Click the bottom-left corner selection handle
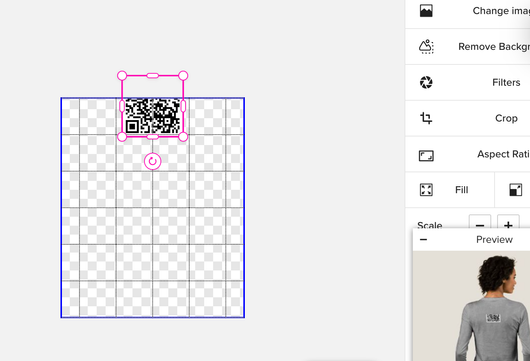530x361 pixels. click(122, 137)
